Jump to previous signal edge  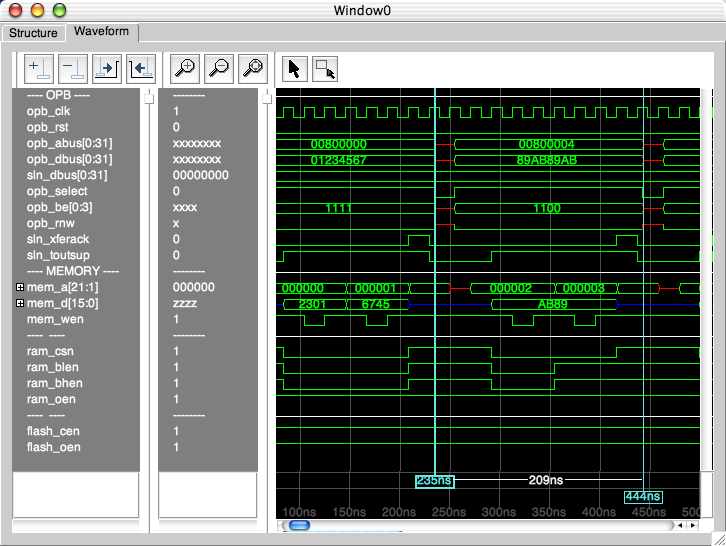141,68
